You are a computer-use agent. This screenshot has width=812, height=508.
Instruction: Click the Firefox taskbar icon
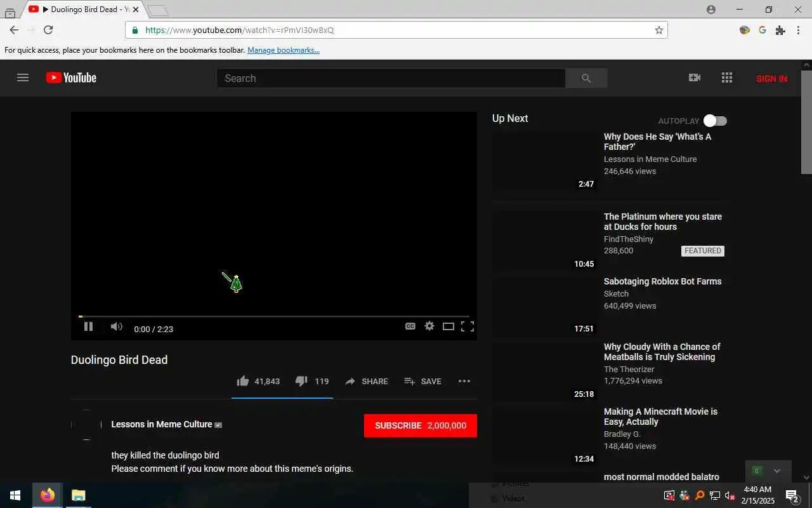pyautogui.click(x=48, y=495)
